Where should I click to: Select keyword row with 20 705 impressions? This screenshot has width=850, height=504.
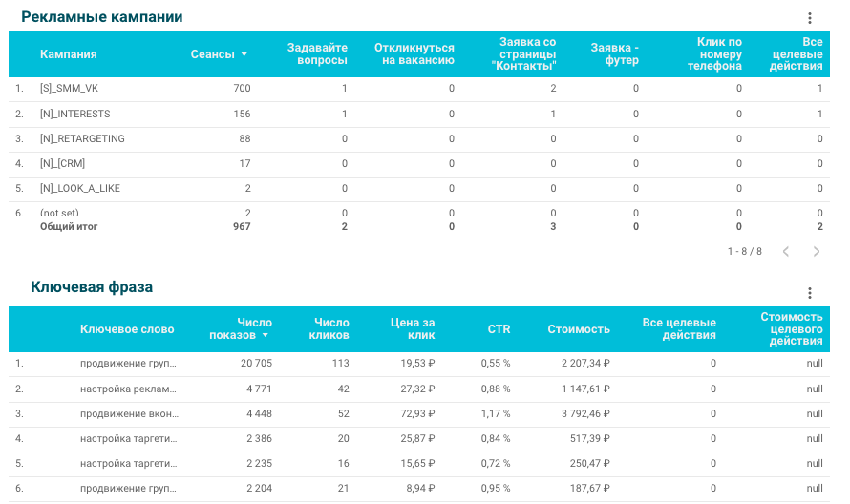tap(419, 364)
